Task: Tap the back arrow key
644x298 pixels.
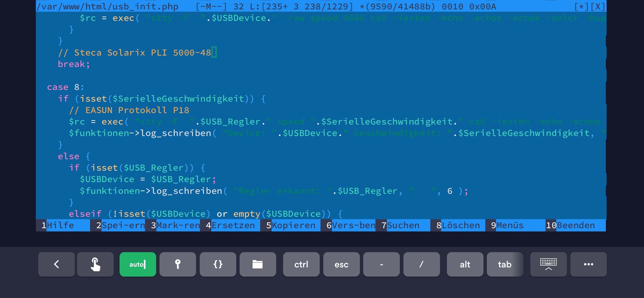Action: 56,264
